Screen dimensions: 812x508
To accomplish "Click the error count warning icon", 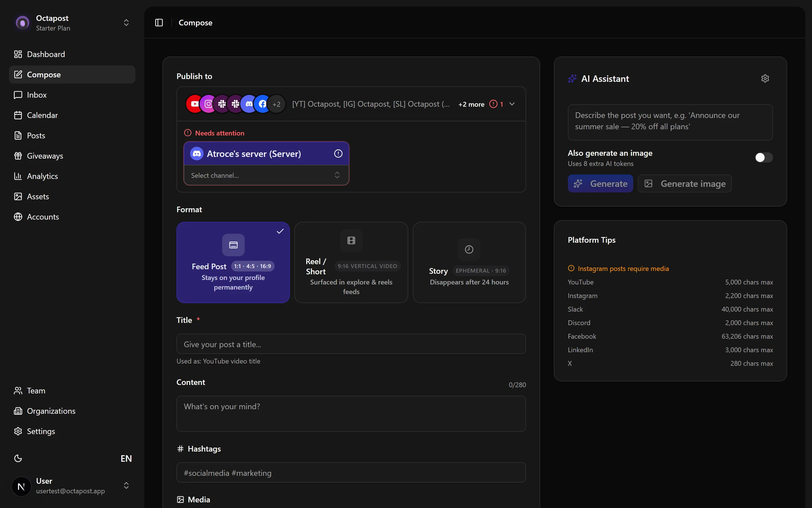I will pyautogui.click(x=493, y=104).
